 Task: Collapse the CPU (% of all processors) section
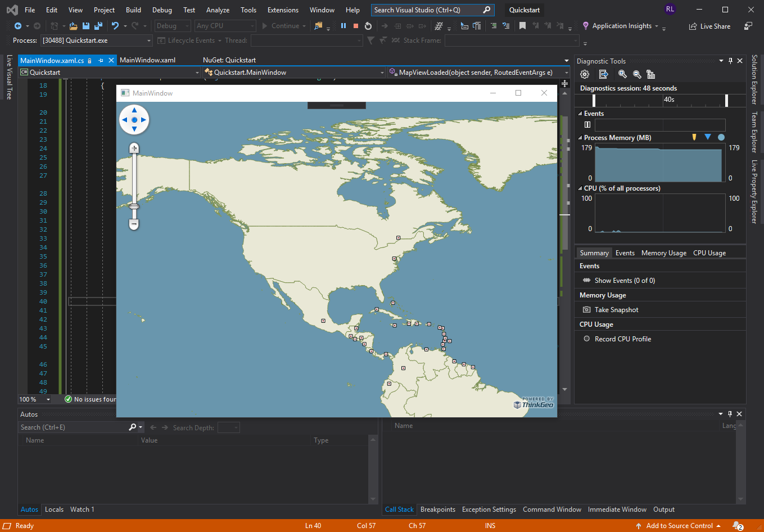[x=580, y=188]
